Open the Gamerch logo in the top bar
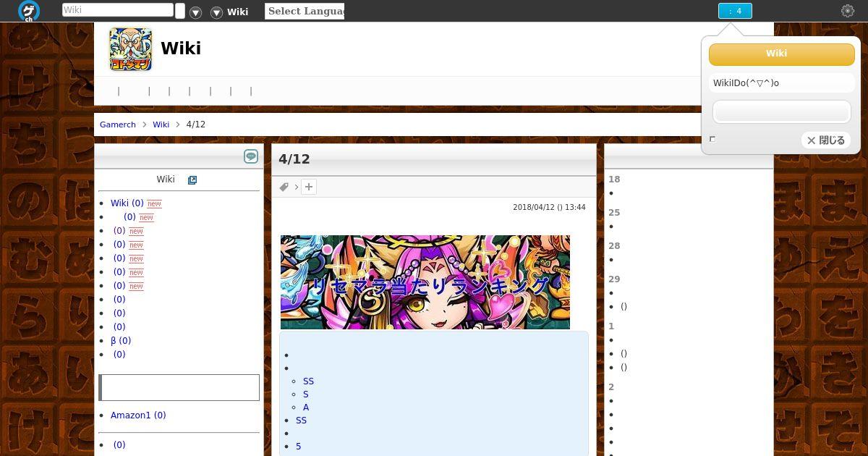This screenshot has width=868, height=456. point(29,11)
